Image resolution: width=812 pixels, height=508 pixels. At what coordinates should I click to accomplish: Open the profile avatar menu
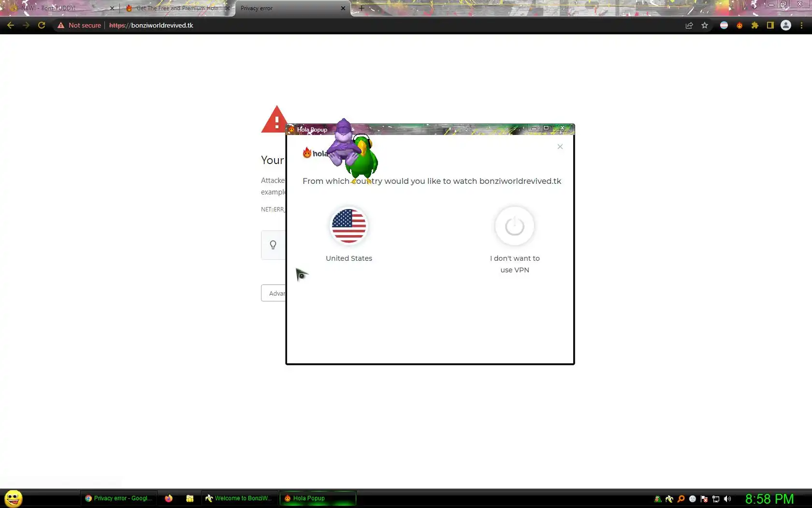[786, 25]
